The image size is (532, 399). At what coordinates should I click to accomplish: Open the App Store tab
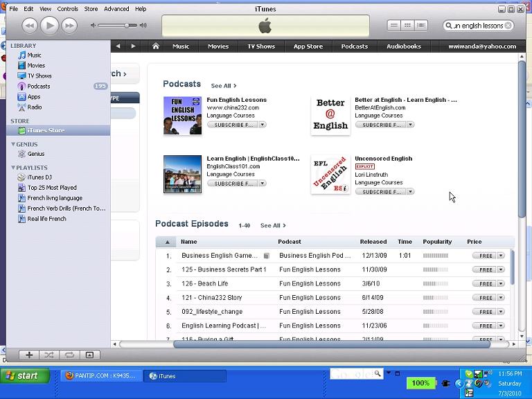coord(308,46)
